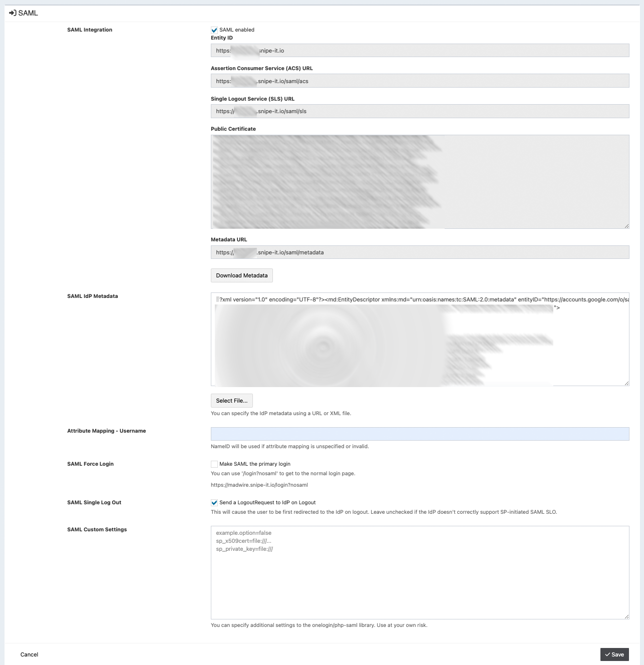644x665 pixels.
Task: Select the Single Logout Service (SLS) URL field
Action: 420,111
